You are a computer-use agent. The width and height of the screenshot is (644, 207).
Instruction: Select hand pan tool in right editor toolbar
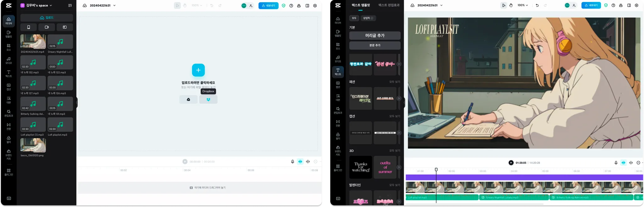click(511, 5)
